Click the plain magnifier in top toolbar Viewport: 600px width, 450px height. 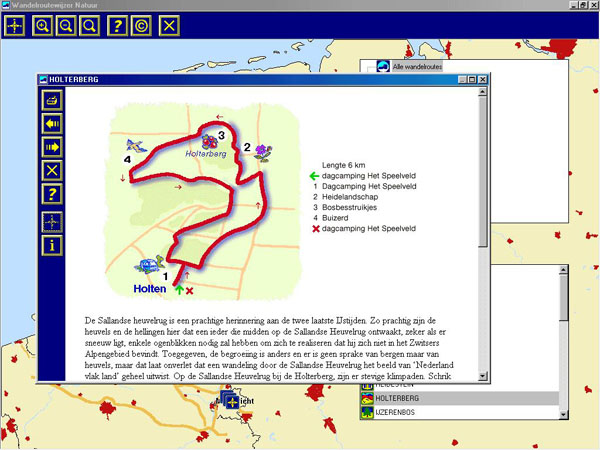tap(90, 25)
